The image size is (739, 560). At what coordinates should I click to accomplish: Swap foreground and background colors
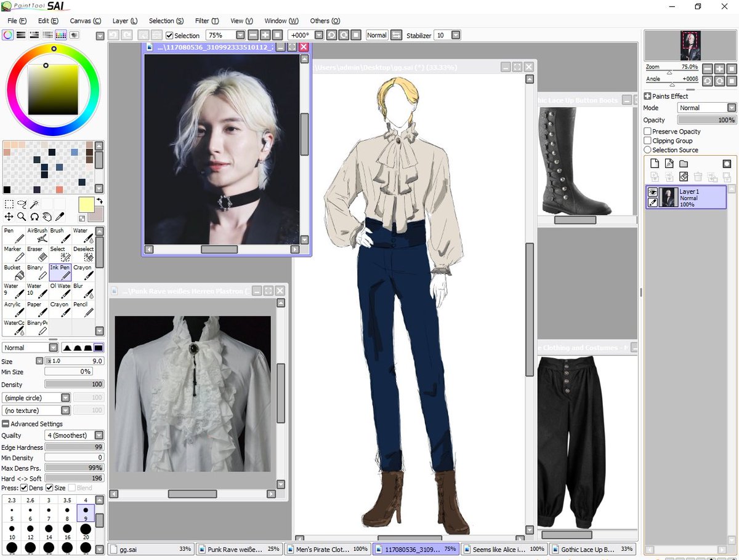pyautogui.click(x=100, y=201)
